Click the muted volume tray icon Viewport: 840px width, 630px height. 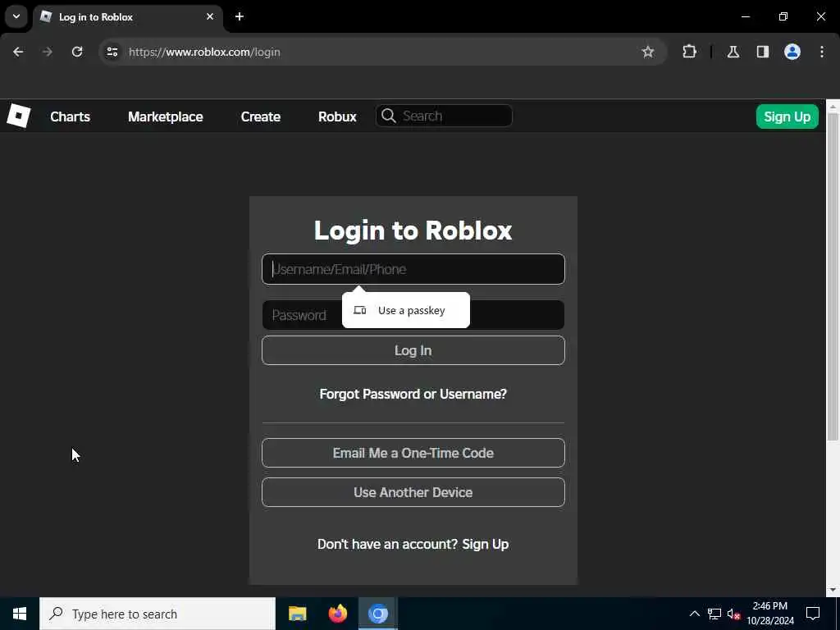tap(734, 614)
